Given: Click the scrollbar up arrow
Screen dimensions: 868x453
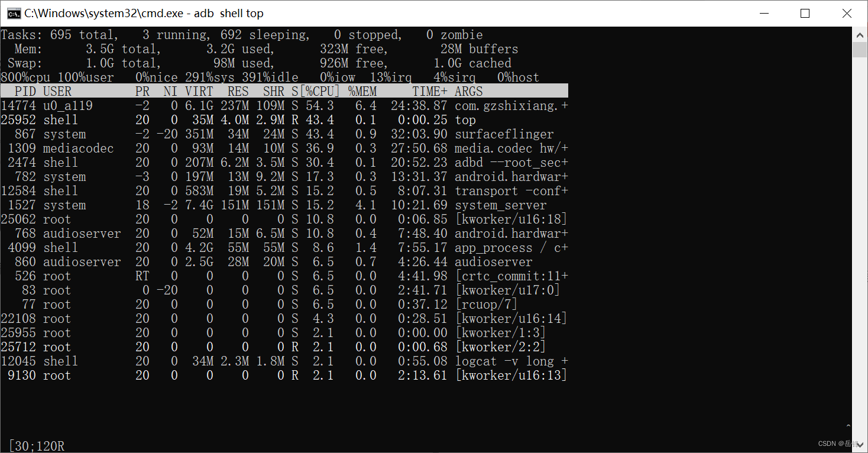Looking at the screenshot, I should click(x=860, y=34).
